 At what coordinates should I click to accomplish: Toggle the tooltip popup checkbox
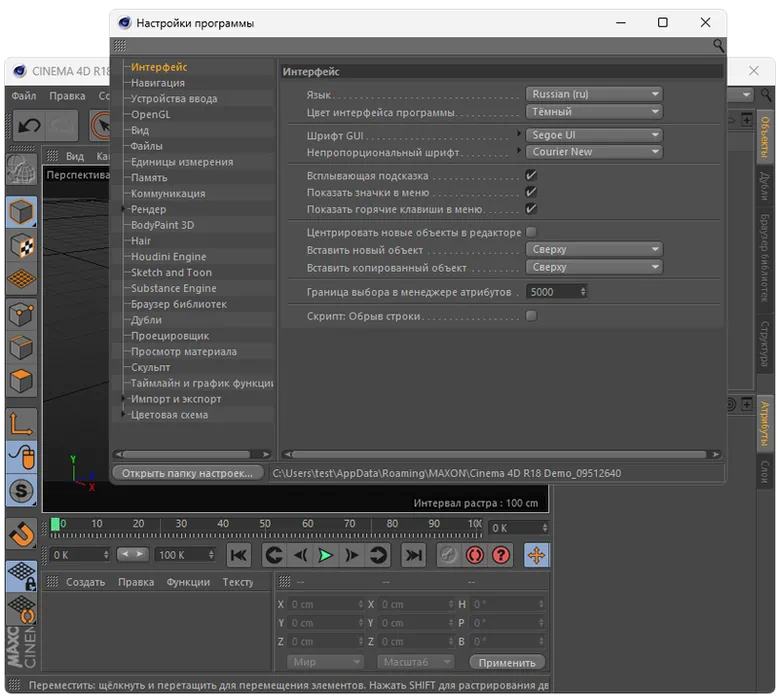click(531, 175)
